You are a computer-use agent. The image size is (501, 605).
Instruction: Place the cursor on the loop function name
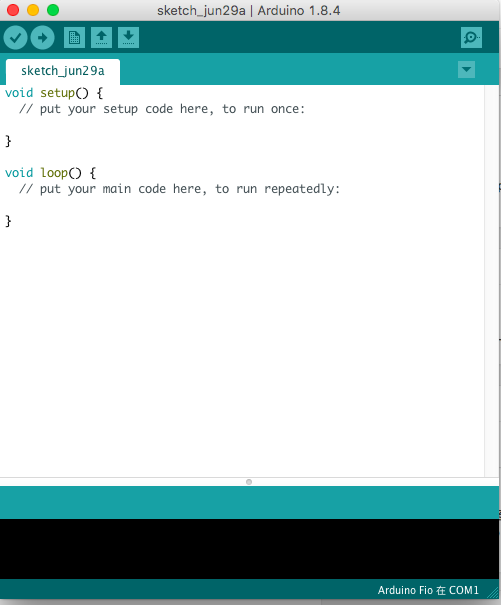[x=54, y=173]
